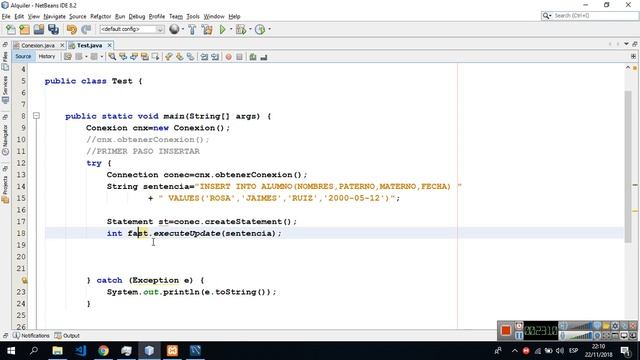
Task: Click the Build Project hammer icon
Action: [x=192, y=29]
